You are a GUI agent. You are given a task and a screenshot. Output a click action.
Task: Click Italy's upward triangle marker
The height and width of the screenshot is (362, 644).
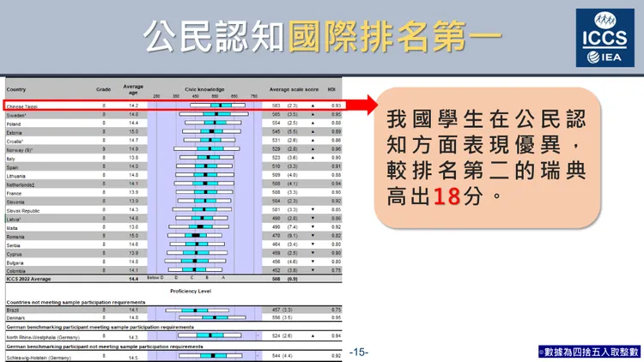click(x=313, y=158)
